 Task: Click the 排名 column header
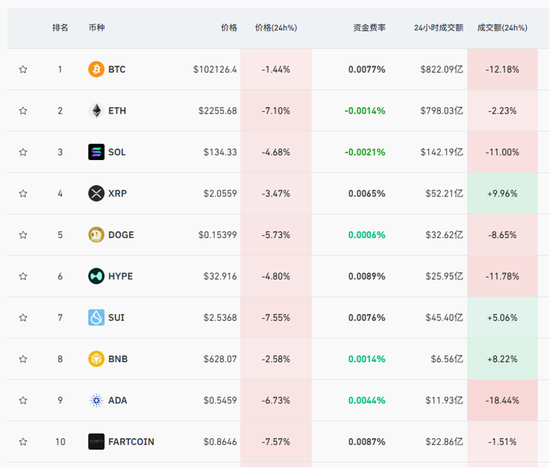[60, 28]
